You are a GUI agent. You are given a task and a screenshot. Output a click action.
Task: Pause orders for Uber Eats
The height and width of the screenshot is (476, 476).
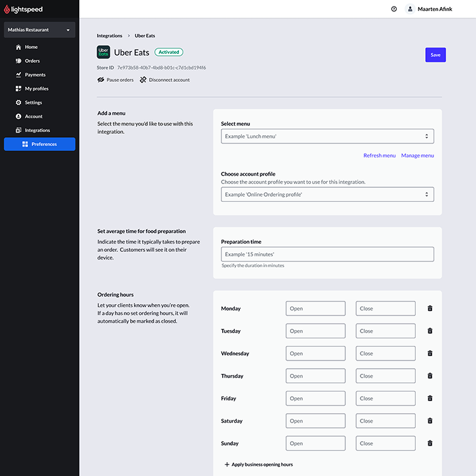tap(116, 80)
